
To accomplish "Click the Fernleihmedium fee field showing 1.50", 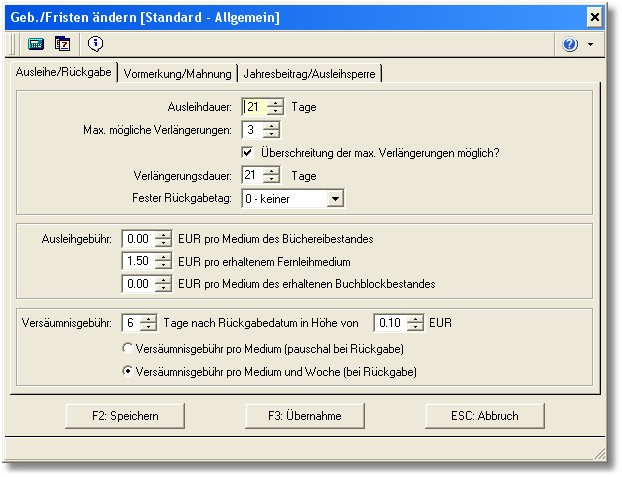I will click(135, 261).
